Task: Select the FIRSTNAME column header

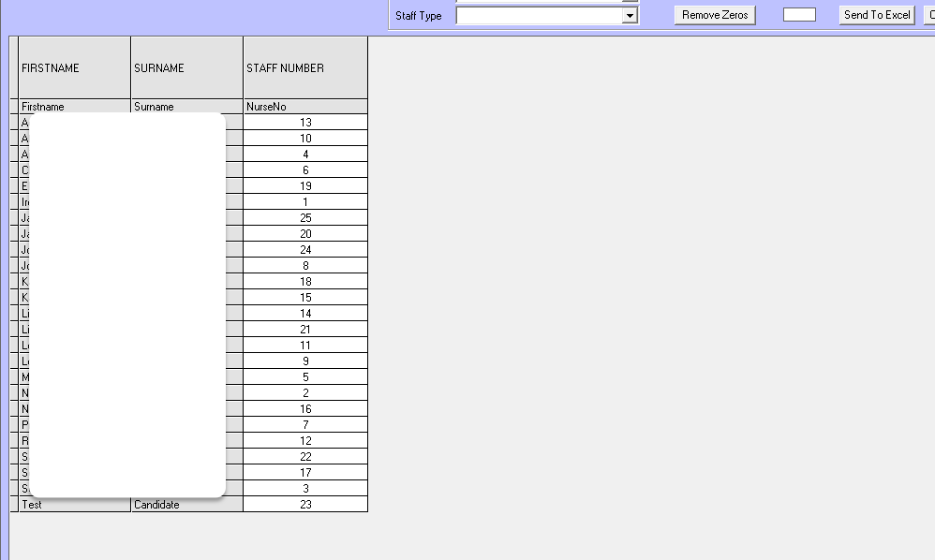Action: coord(74,68)
